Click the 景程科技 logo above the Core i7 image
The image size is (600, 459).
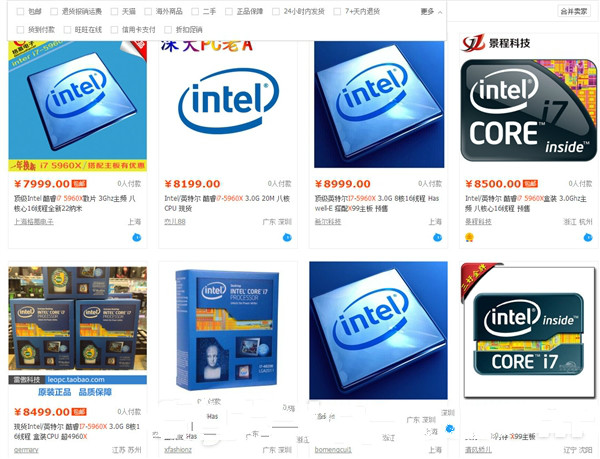coord(496,43)
